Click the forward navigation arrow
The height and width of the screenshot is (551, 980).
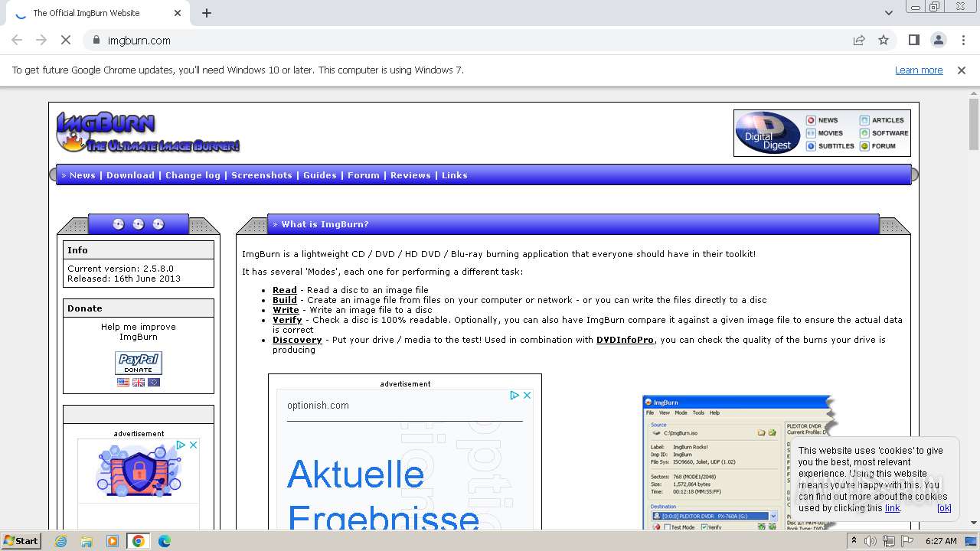pos(41,41)
